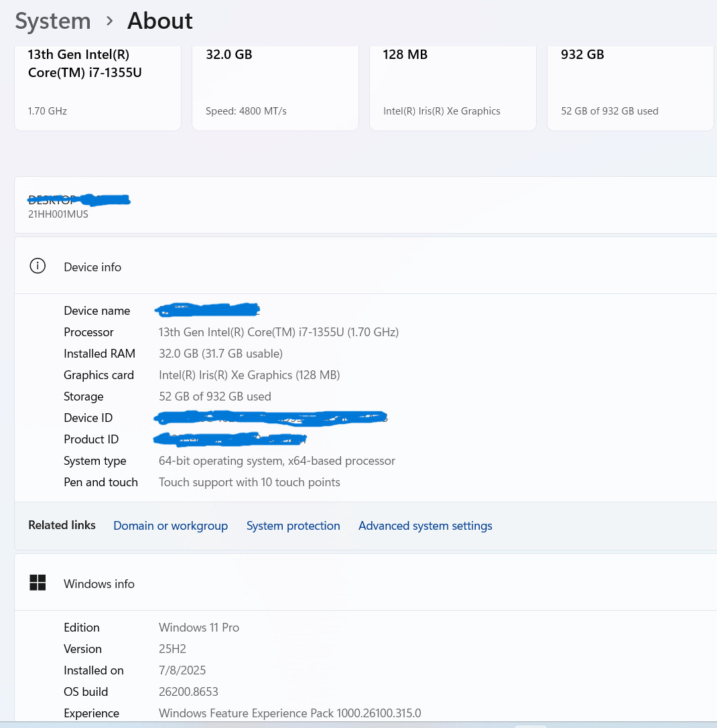Select the System type value 64-bit operating system
The width and height of the screenshot is (717, 728).
coord(277,461)
